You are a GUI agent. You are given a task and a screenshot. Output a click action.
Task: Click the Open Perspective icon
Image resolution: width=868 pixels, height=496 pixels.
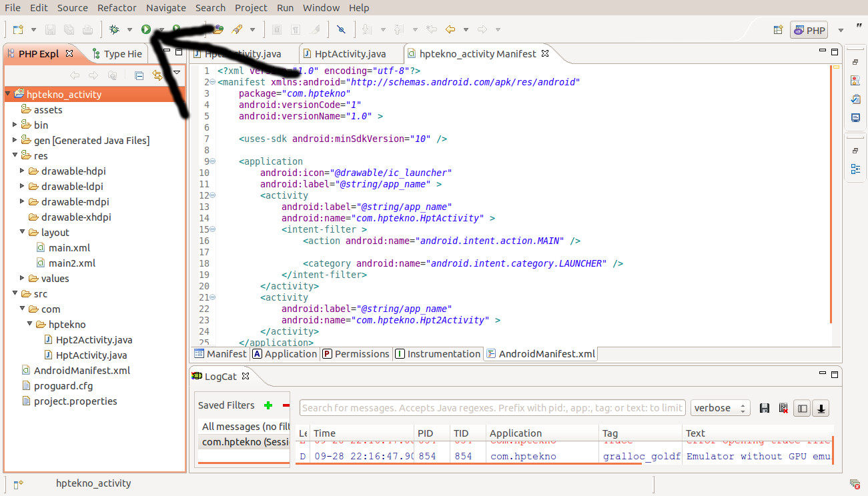click(778, 30)
